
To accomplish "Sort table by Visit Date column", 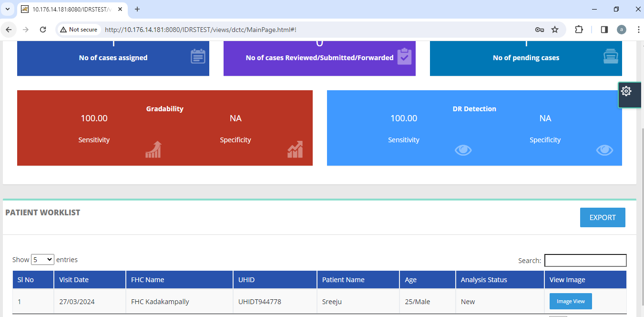I will pyautogui.click(x=90, y=280).
